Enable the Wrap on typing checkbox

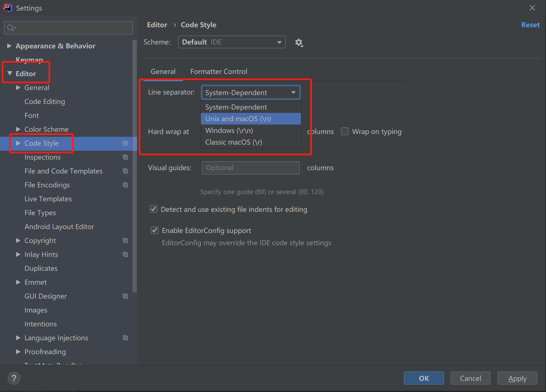(345, 131)
